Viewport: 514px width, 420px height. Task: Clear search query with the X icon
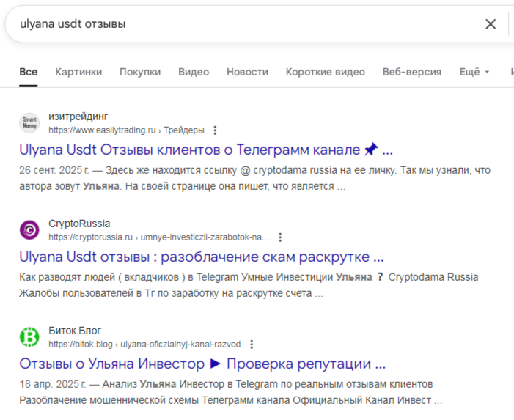click(x=491, y=24)
